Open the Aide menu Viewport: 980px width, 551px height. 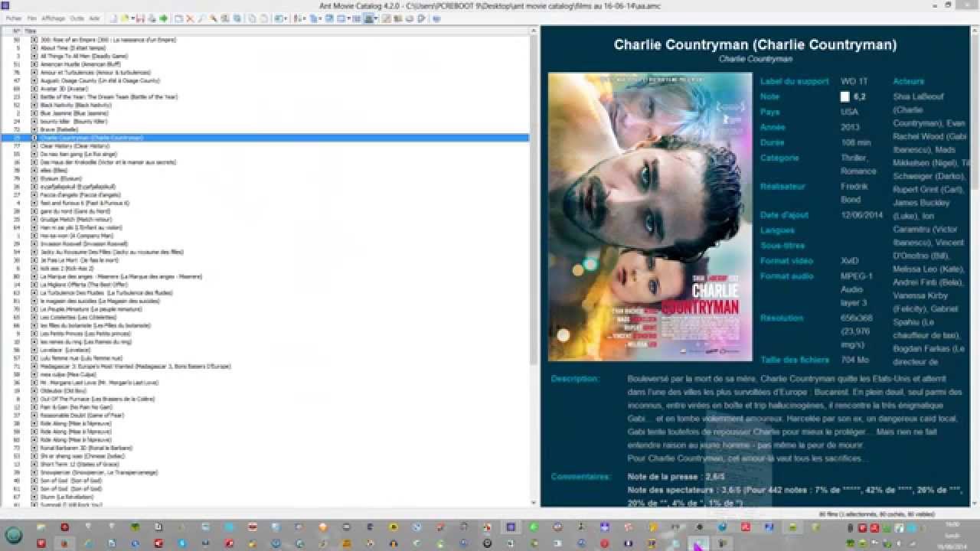(94, 18)
